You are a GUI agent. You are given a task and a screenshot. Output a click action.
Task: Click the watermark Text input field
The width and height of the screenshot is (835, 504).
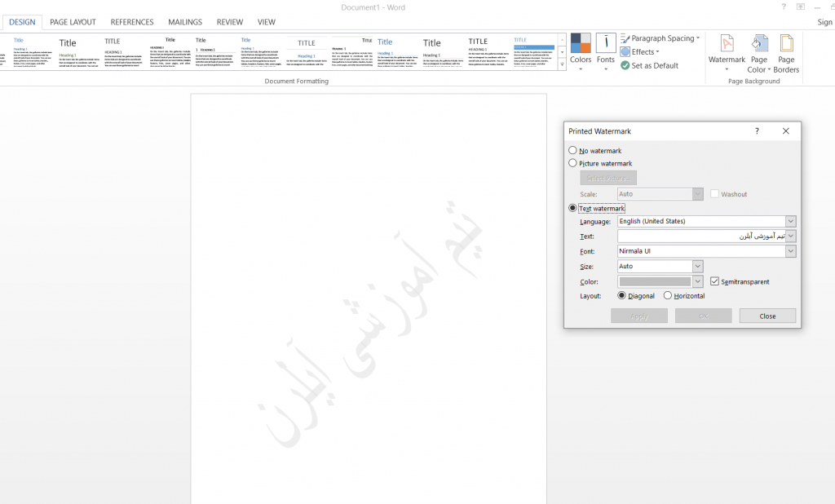[700, 237]
